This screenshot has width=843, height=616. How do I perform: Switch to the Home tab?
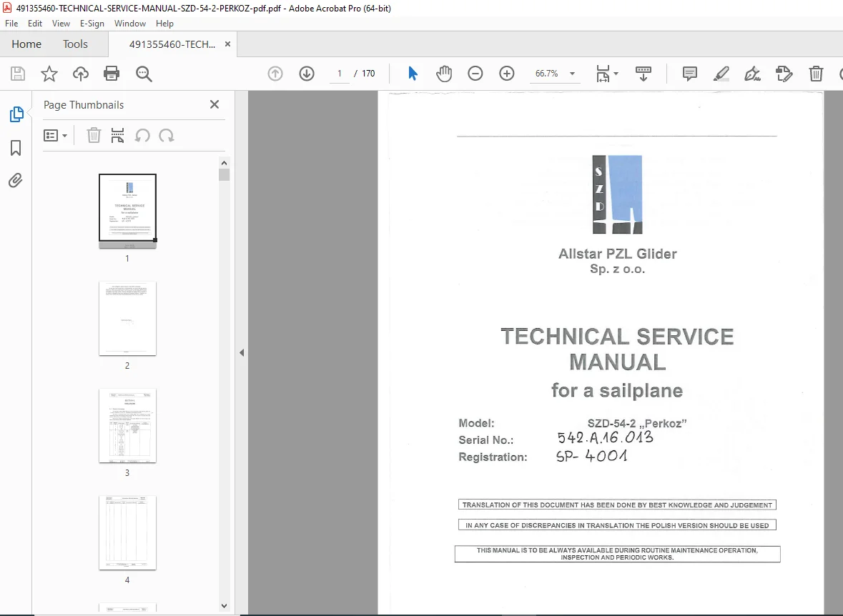coord(26,44)
